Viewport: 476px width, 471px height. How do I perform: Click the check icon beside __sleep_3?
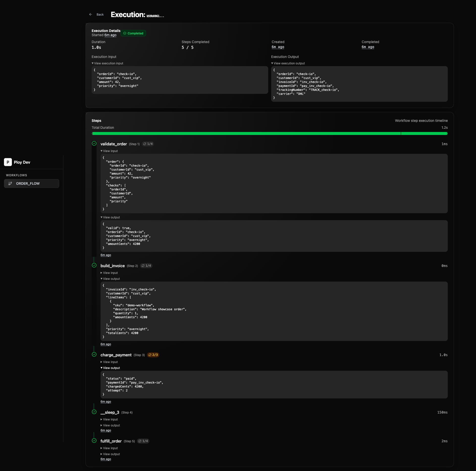pyautogui.click(x=94, y=412)
